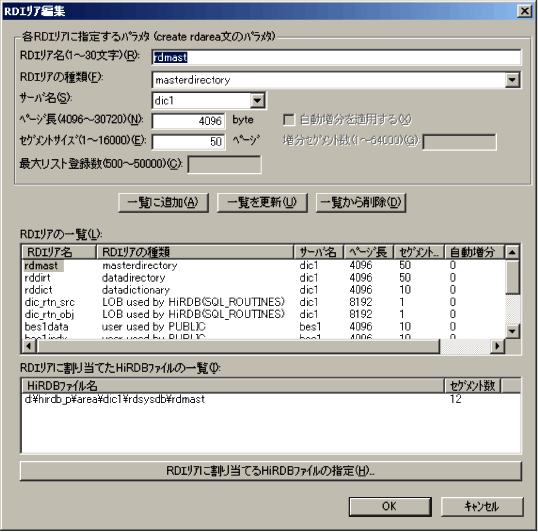538x532 pixels.
Task: Click the セグメントサイズ field showing 50
Action: 188,141
